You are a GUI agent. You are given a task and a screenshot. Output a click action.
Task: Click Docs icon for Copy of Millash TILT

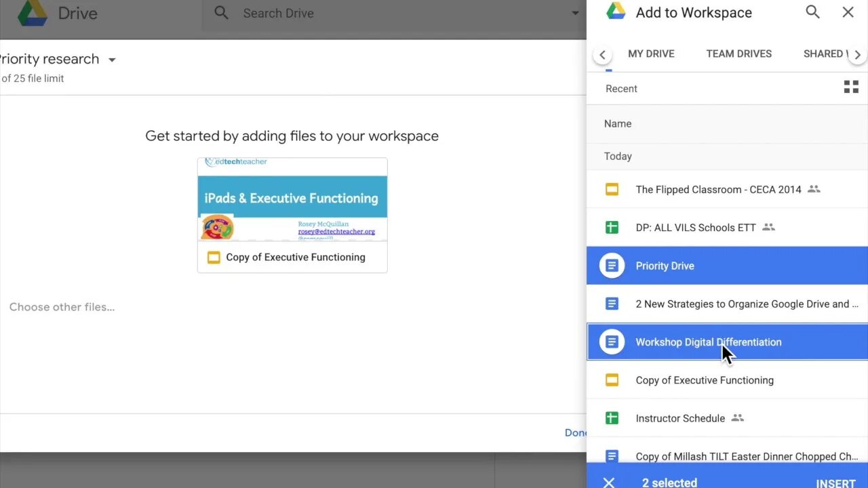[x=612, y=456]
